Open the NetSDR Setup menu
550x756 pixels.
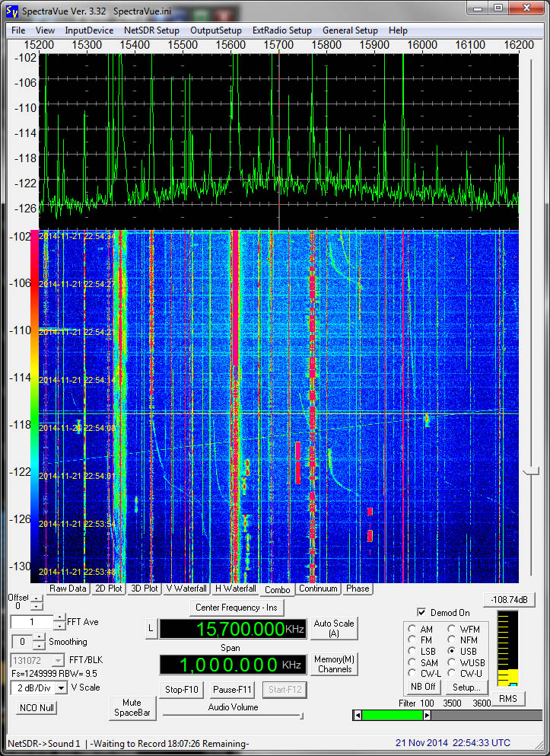(x=151, y=30)
